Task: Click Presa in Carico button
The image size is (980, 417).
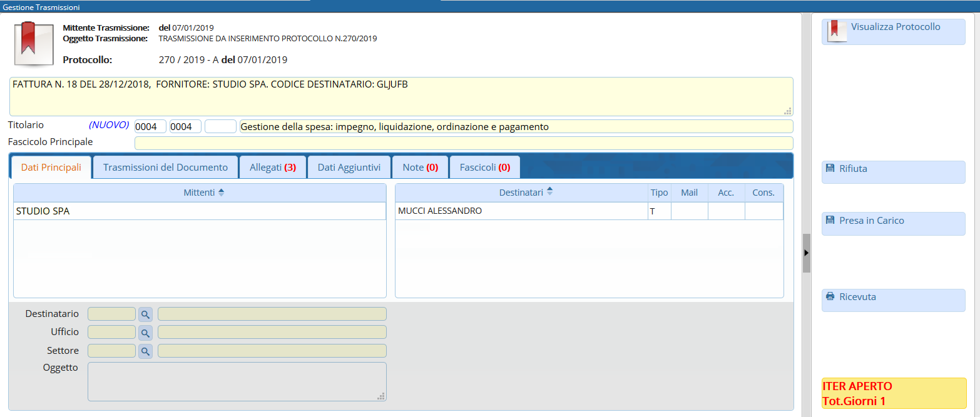Action: pos(893,223)
